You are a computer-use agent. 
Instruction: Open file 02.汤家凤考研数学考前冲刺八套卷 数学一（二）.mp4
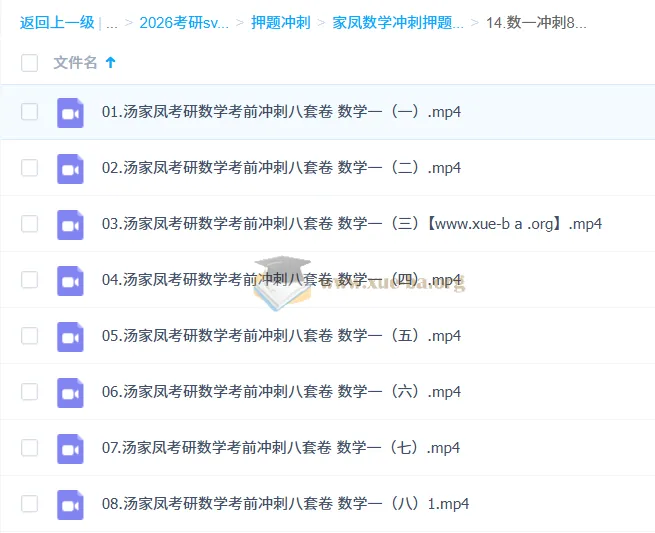[281, 168]
